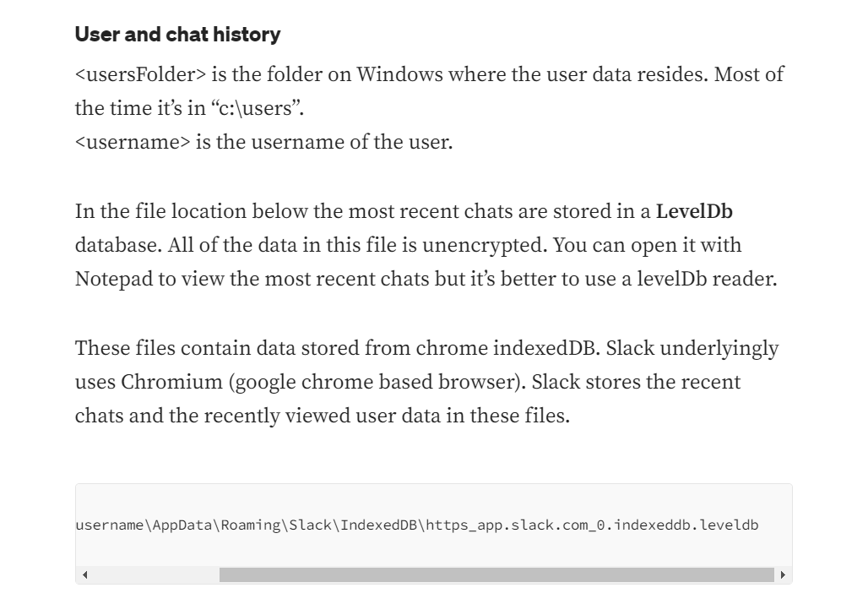
Task: Click "AppData" in the code path
Action: tap(182, 525)
